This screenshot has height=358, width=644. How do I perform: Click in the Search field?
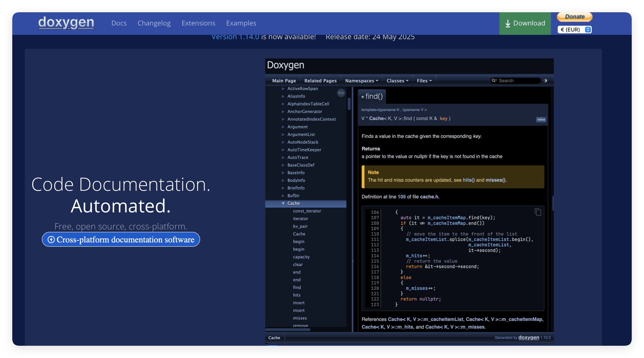(x=518, y=80)
